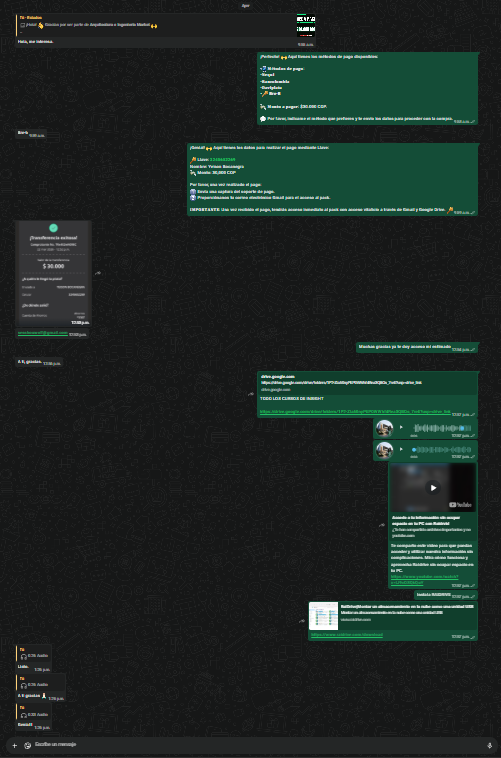Screen dimensions: 501x758
Task: Click avatar on first voice note
Action: tap(384, 428)
